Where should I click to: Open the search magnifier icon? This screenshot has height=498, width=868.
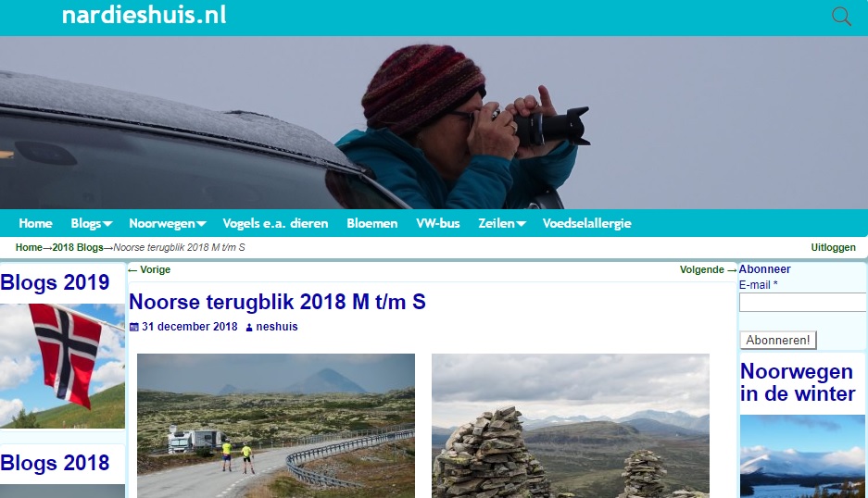(x=841, y=16)
